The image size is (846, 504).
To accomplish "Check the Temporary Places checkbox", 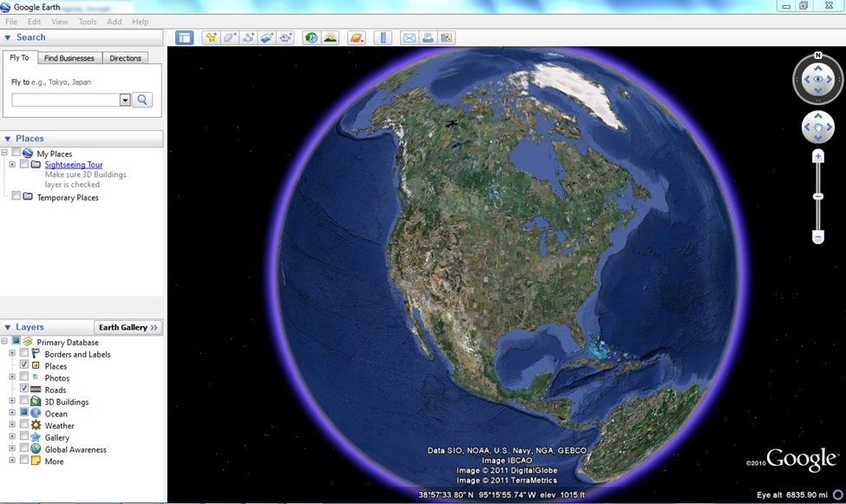I will [16, 196].
